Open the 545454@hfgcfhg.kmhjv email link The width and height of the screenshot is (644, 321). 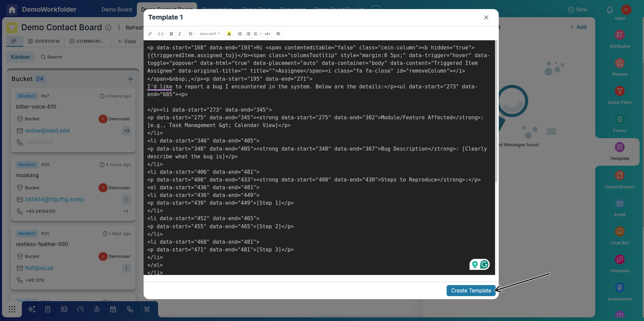54,199
